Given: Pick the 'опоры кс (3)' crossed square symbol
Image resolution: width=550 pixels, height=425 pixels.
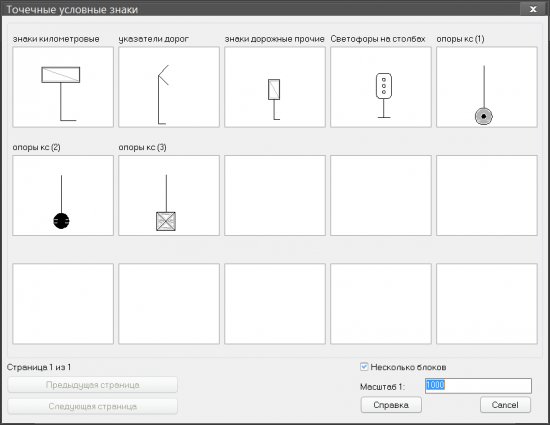Looking at the screenshot, I should point(169,196).
